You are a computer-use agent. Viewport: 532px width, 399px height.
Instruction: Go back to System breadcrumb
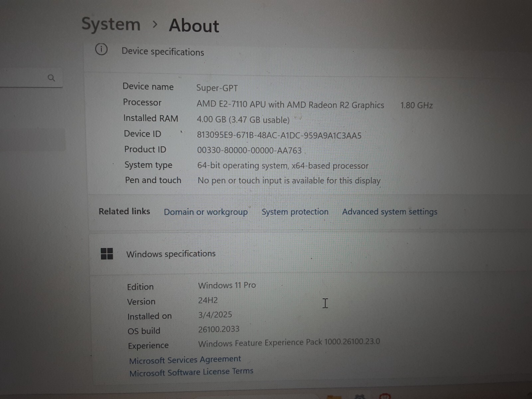pyautogui.click(x=111, y=24)
